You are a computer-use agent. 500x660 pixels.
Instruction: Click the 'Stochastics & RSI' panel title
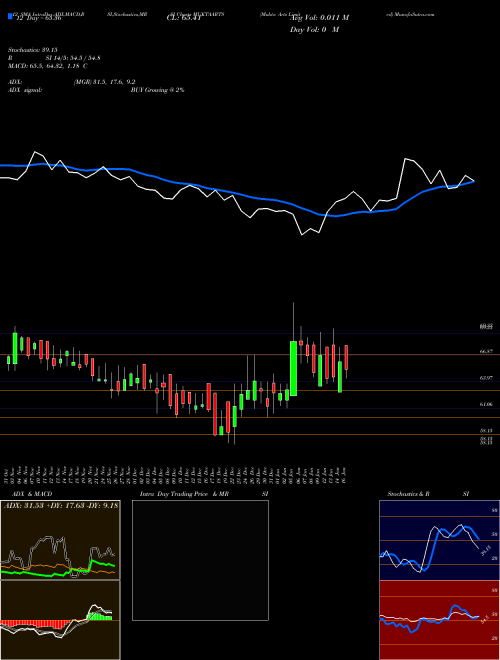click(428, 494)
